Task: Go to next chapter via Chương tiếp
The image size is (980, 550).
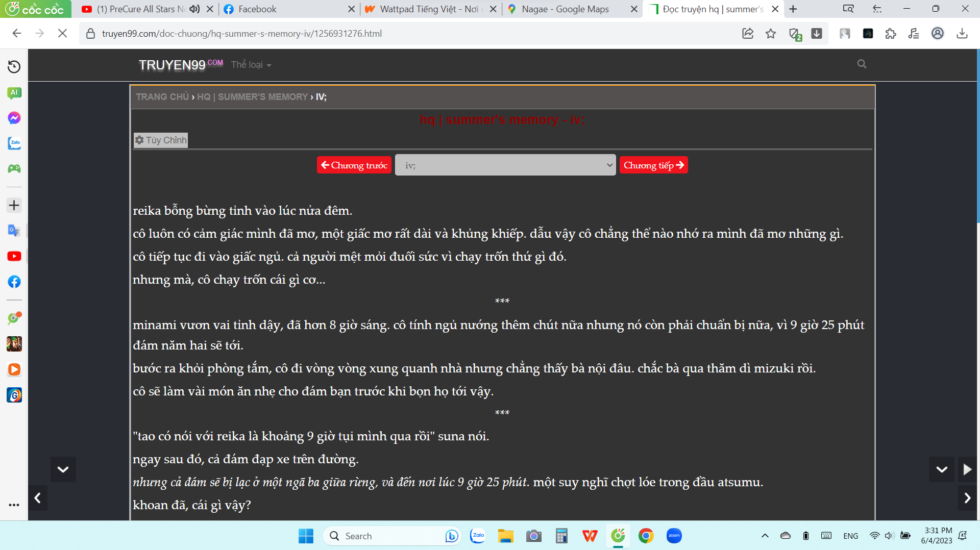Action: tap(654, 165)
